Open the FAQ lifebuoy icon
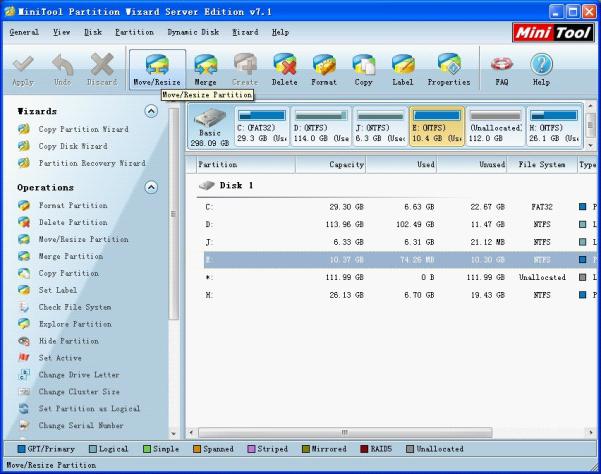Screen dimensions: 601x474 (x=502, y=70)
